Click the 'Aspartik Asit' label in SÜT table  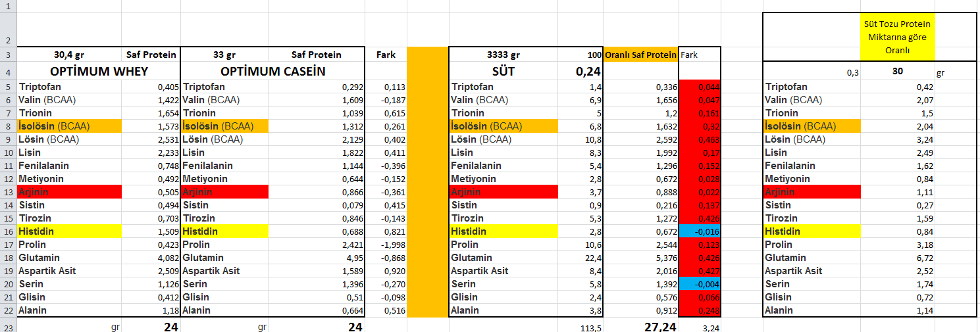pyautogui.click(x=480, y=271)
